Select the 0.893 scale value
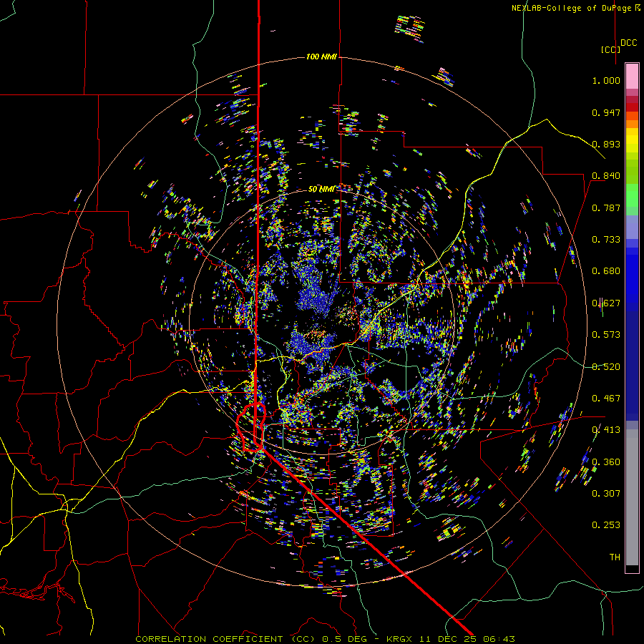The image size is (644, 644). click(606, 144)
